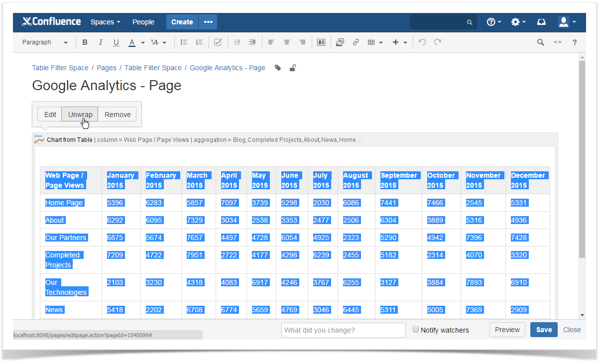This screenshot has width=603, height=364.
Task: Undo the last edit
Action: click(x=422, y=43)
